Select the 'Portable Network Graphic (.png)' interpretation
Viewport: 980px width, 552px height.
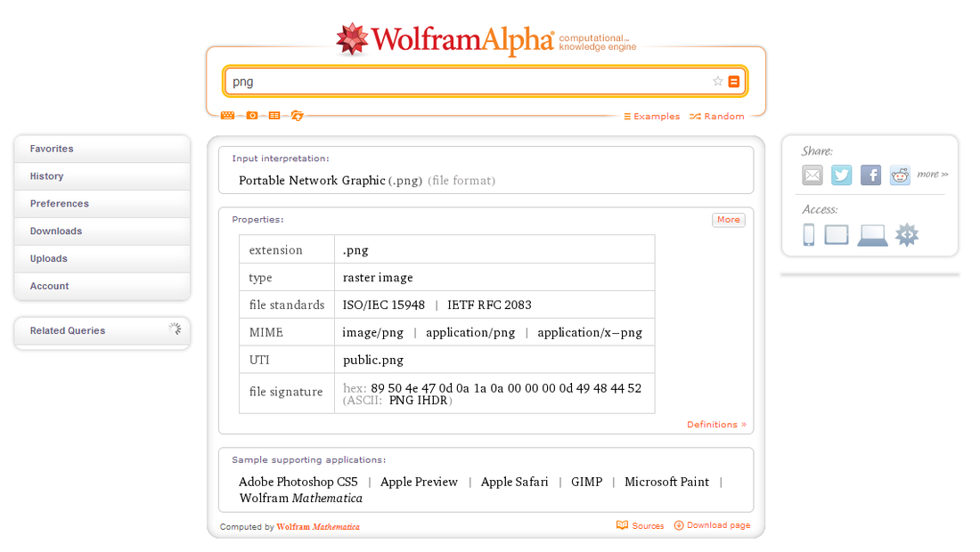click(331, 181)
